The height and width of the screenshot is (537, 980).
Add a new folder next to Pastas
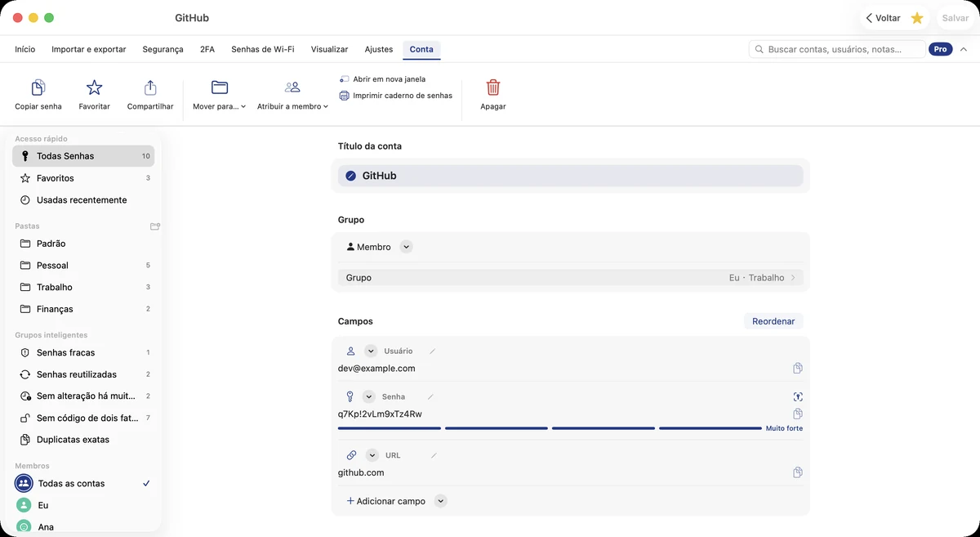[x=155, y=226]
